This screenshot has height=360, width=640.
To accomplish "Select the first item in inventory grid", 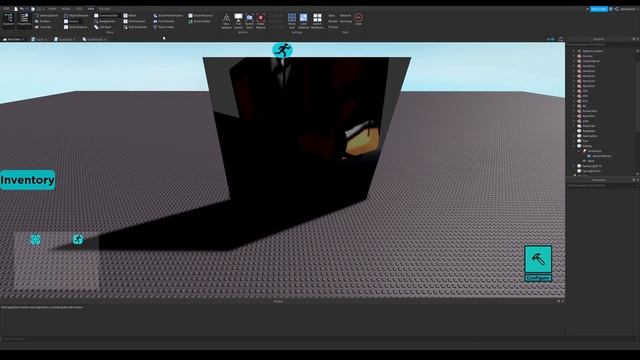I will [x=36, y=239].
